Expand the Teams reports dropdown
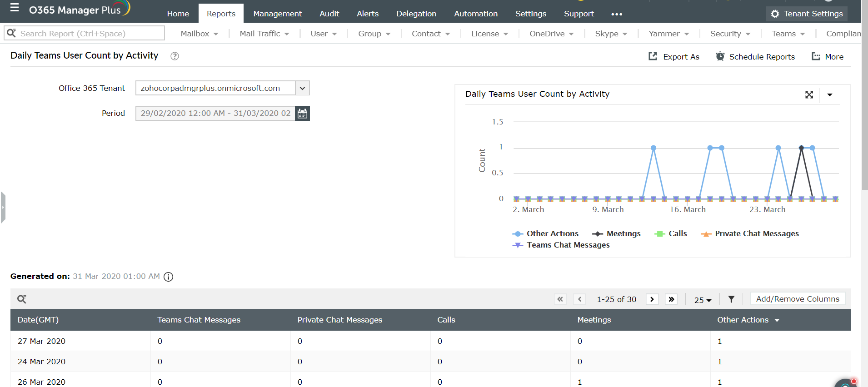868x387 pixels. click(x=788, y=34)
